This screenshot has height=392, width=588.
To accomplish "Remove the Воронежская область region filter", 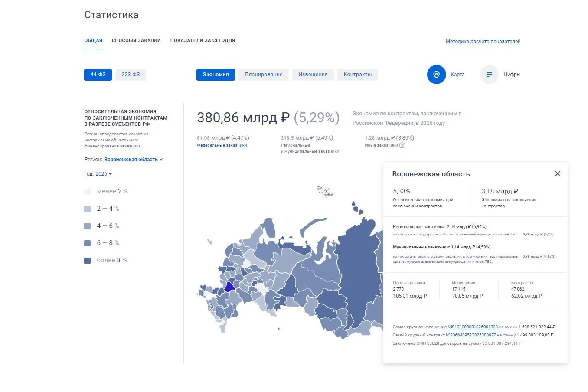I will pyautogui.click(x=161, y=160).
